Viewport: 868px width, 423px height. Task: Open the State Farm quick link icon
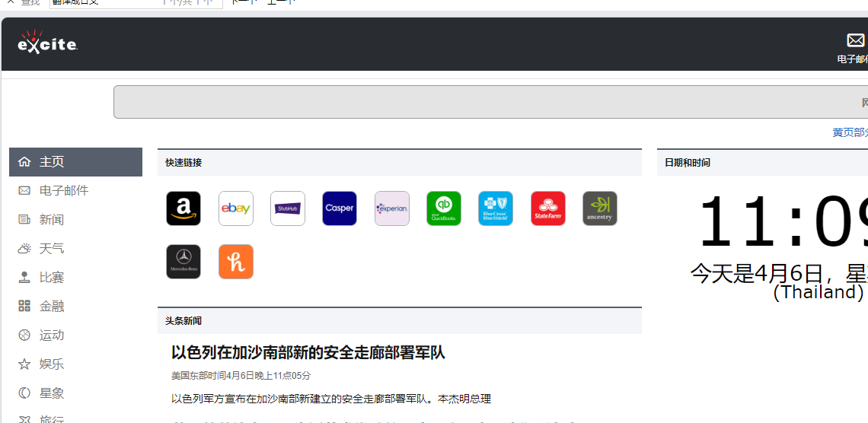[x=548, y=208]
